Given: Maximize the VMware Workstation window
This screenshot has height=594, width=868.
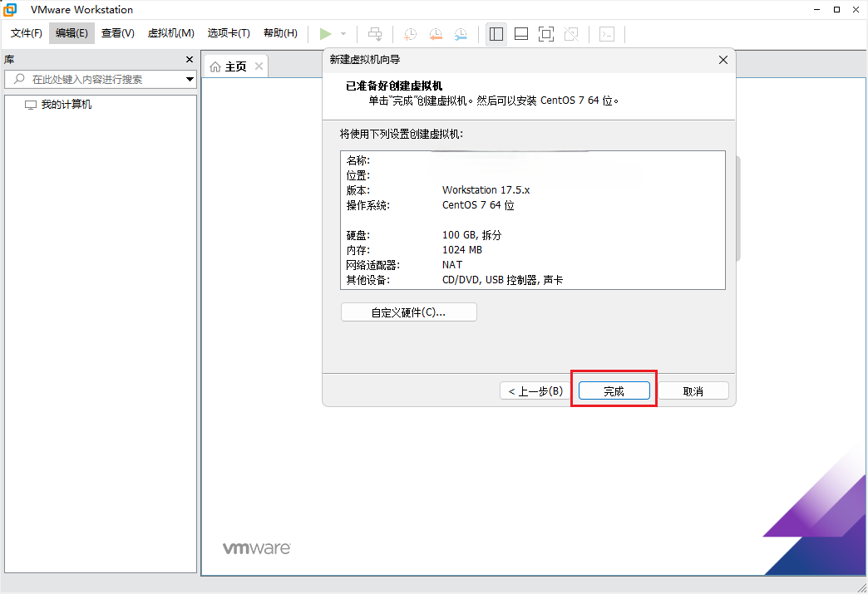Looking at the screenshot, I should pos(836,9).
